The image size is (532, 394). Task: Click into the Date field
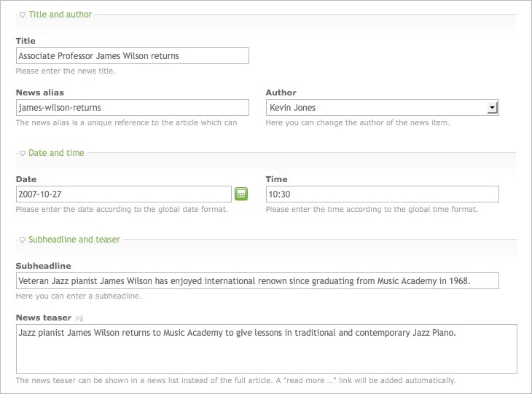[x=124, y=194]
